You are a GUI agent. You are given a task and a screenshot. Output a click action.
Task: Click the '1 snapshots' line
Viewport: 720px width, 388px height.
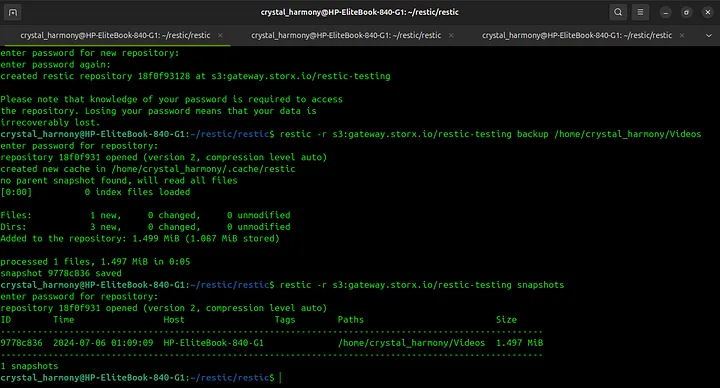point(29,366)
